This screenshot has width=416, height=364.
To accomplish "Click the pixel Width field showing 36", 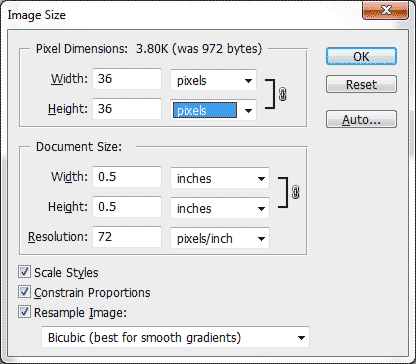I will point(127,79).
